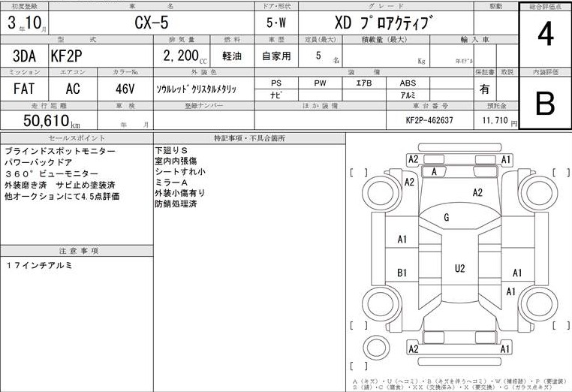Click the G mark on the windshield
Image resolution: width=572 pixels, height=392 pixels.
coord(447,218)
